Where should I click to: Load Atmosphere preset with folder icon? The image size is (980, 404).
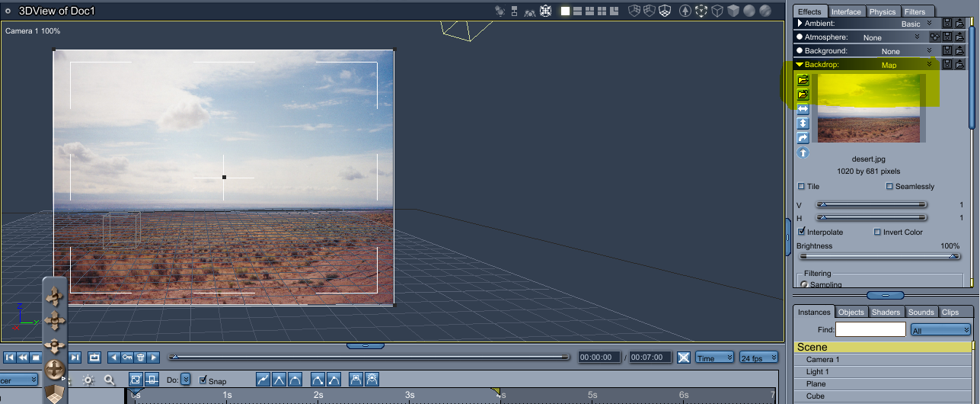(959, 37)
